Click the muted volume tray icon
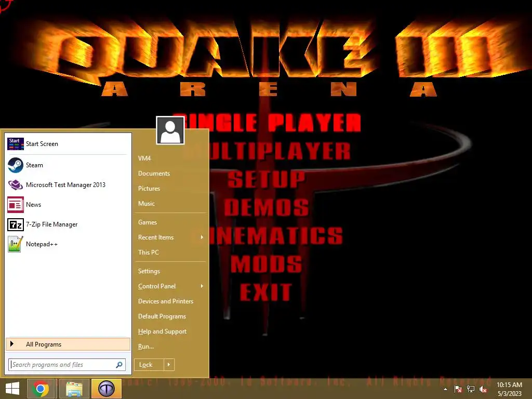 click(483, 389)
